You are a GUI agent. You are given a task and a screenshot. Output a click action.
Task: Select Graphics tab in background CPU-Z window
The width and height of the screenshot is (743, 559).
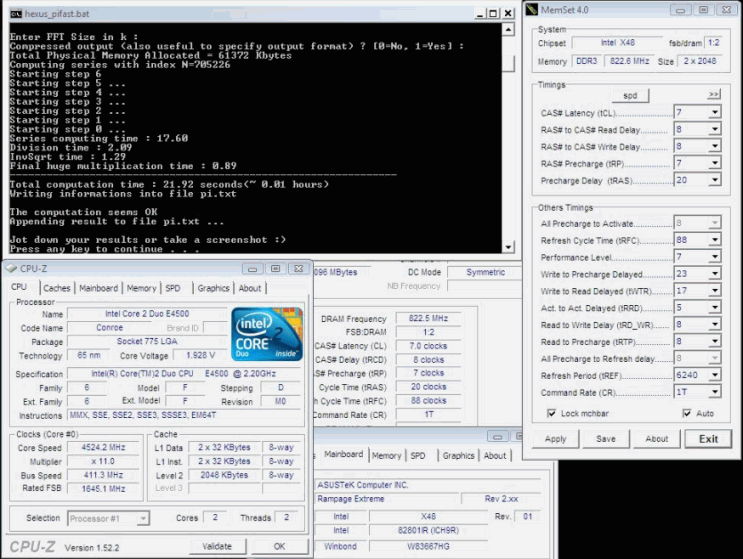click(458, 456)
